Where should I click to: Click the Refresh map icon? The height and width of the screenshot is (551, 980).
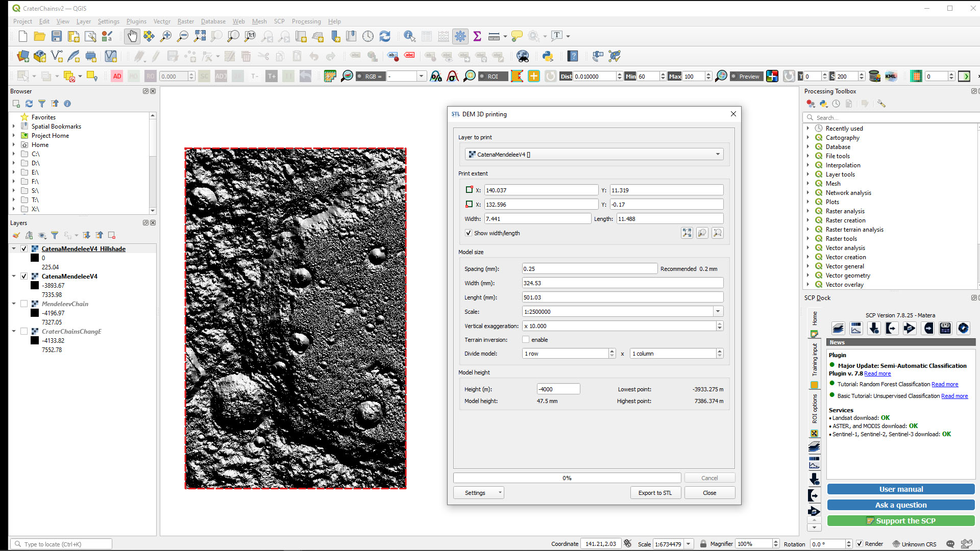(385, 36)
